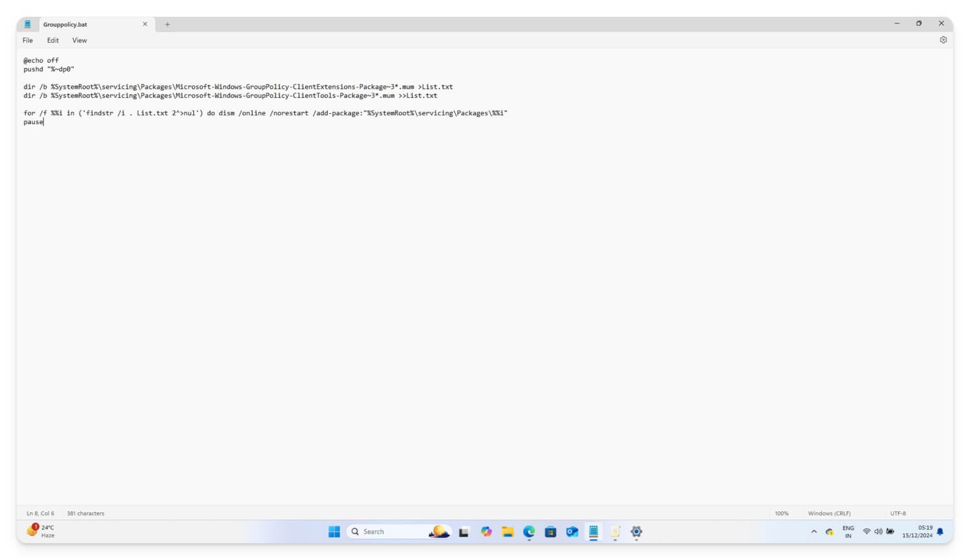
Task: Open the File menu
Action: coord(28,40)
